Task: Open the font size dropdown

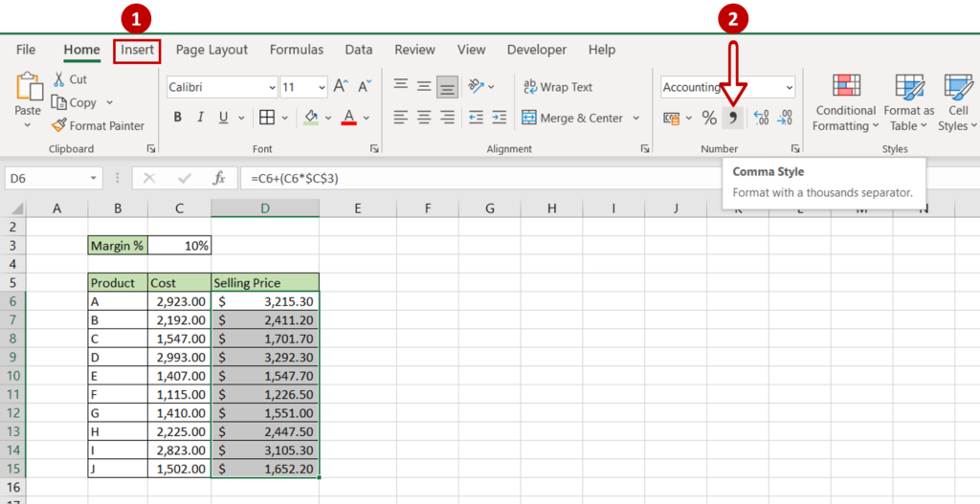Action: (320, 87)
